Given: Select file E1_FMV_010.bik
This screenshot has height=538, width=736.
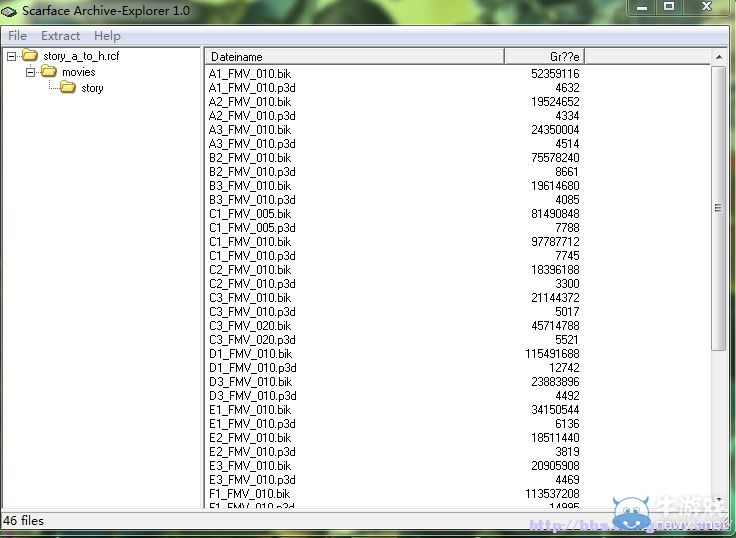Looking at the screenshot, I should pyautogui.click(x=250, y=410).
